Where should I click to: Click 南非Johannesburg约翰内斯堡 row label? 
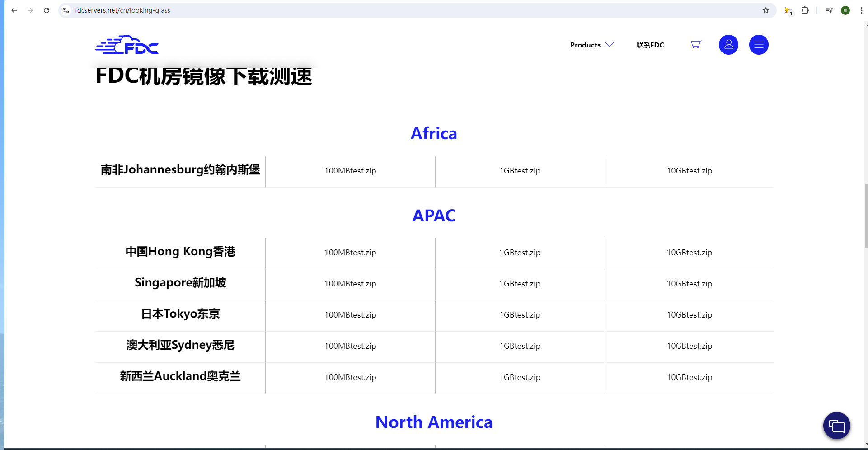point(180,170)
